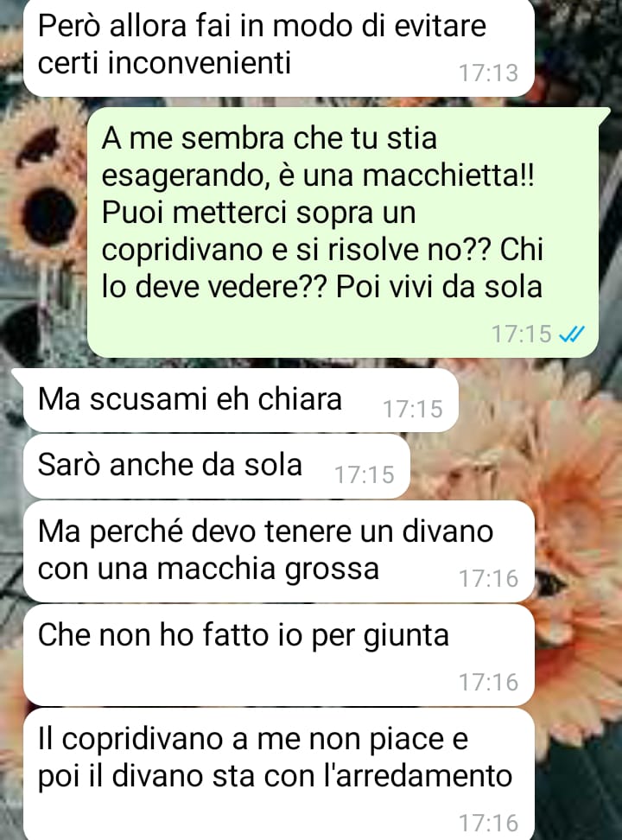The width and height of the screenshot is (622, 840).
Task: Select the 'Il copridivano a me non piace' message
Action: (x=279, y=774)
